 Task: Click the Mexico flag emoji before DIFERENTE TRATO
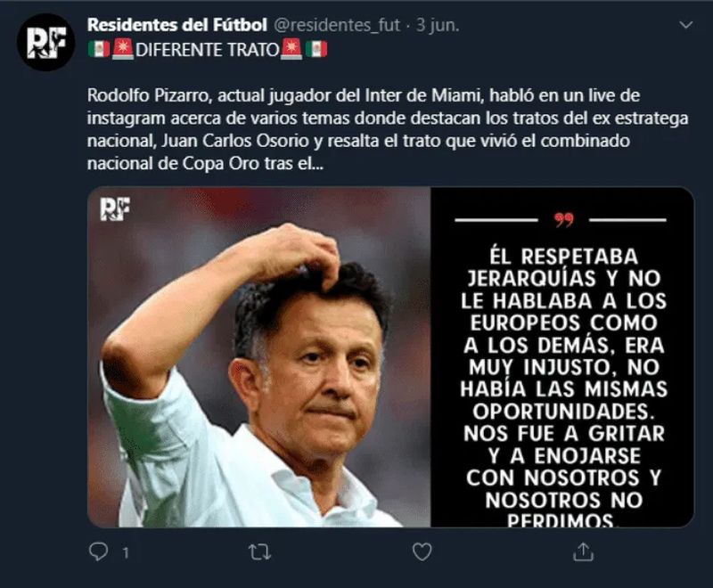click(99, 49)
